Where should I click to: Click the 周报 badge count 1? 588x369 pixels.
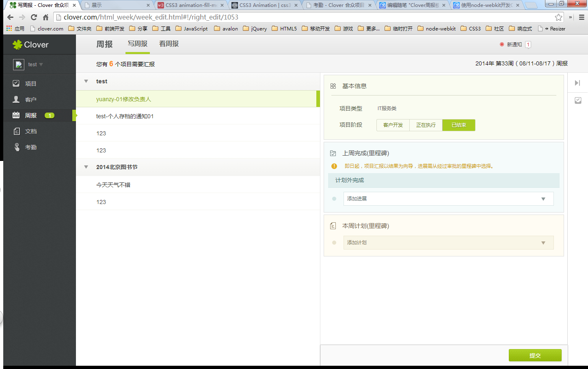50,115
